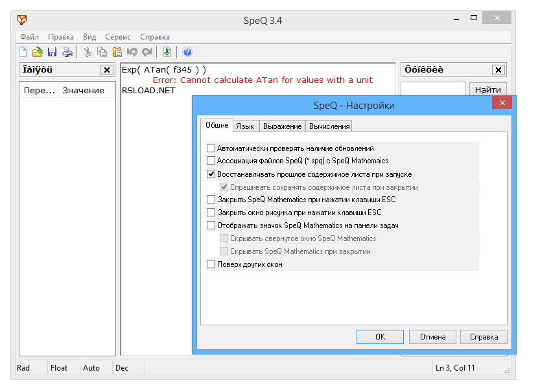The width and height of the screenshot is (540, 392).
Task: Click Auto in the status bar
Action: click(x=91, y=368)
